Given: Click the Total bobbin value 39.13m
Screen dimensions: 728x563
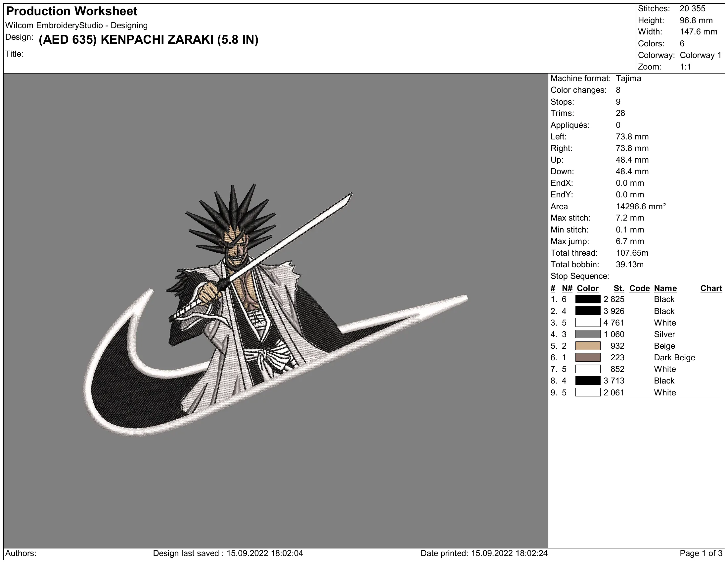Looking at the screenshot, I should tap(630, 265).
